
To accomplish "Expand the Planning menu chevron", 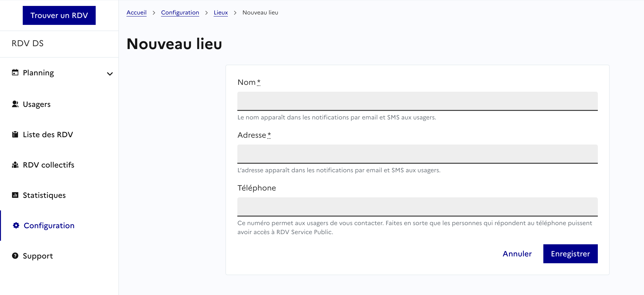I will (x=110, y=74).
